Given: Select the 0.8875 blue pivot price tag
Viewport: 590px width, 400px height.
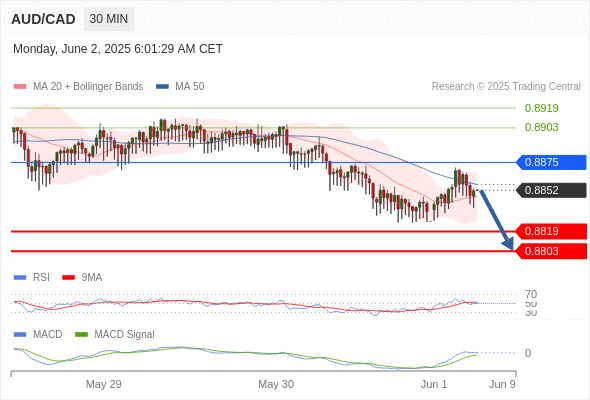Looking at the screenshot, I should (x=551, y=162).
